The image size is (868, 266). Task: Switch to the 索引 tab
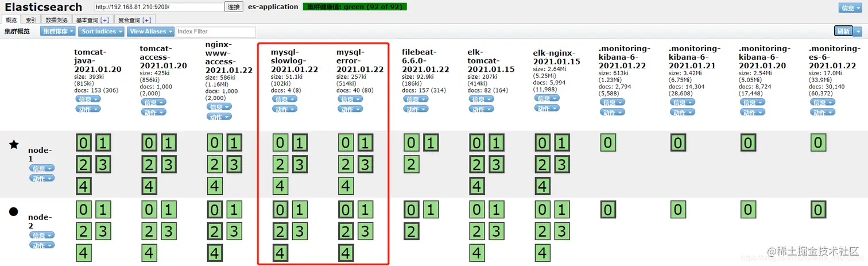(x=31, y=20)
